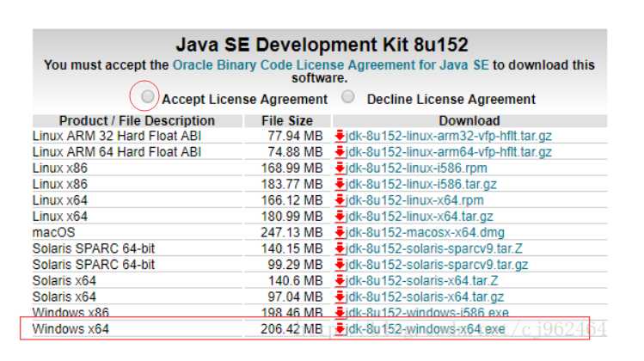Download jdk-8u152-macosx-x64.dmg file
The image size is (644, 361).
coord(425,232)
